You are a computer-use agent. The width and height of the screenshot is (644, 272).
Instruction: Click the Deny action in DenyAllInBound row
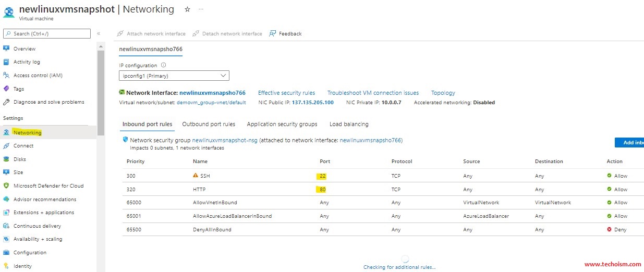pos(617,229)
